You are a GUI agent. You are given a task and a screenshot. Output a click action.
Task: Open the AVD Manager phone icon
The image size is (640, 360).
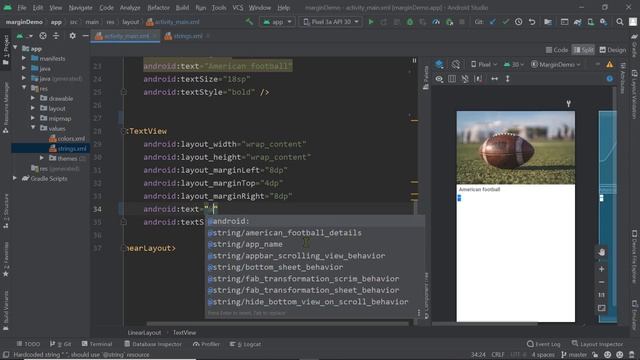pos(590,22)
